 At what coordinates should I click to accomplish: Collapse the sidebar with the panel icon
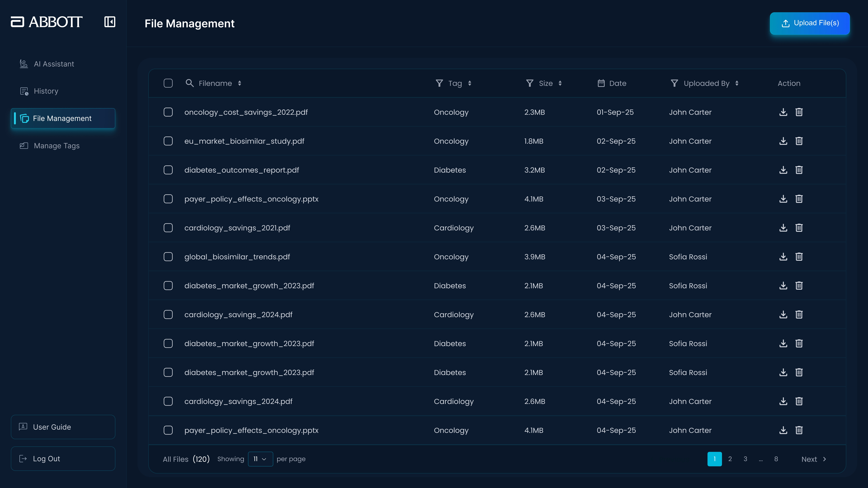(110, 22)
